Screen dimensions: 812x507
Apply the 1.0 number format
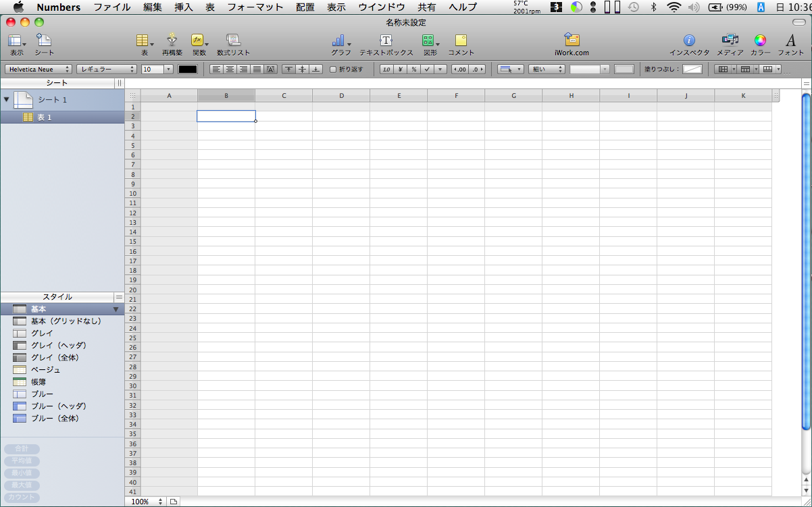386,69
